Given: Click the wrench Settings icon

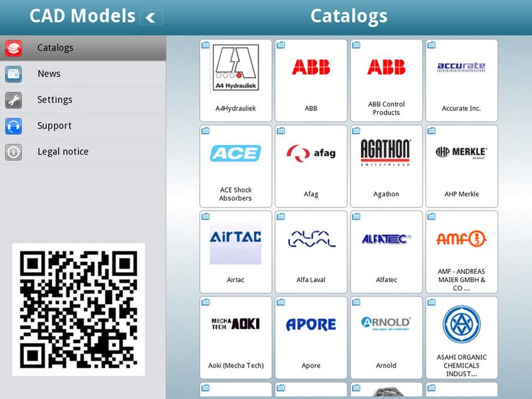Looking at the screenshot, I should click(13, 100).
